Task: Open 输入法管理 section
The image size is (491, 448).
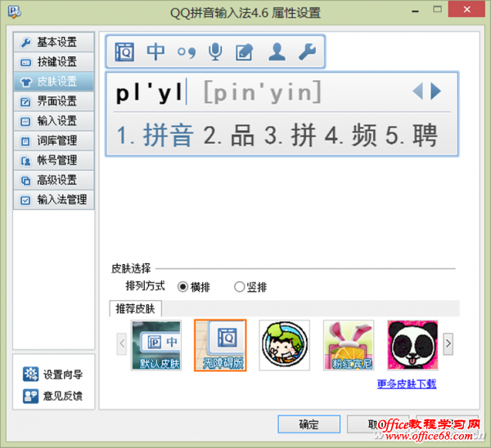Action: [53, 200]
